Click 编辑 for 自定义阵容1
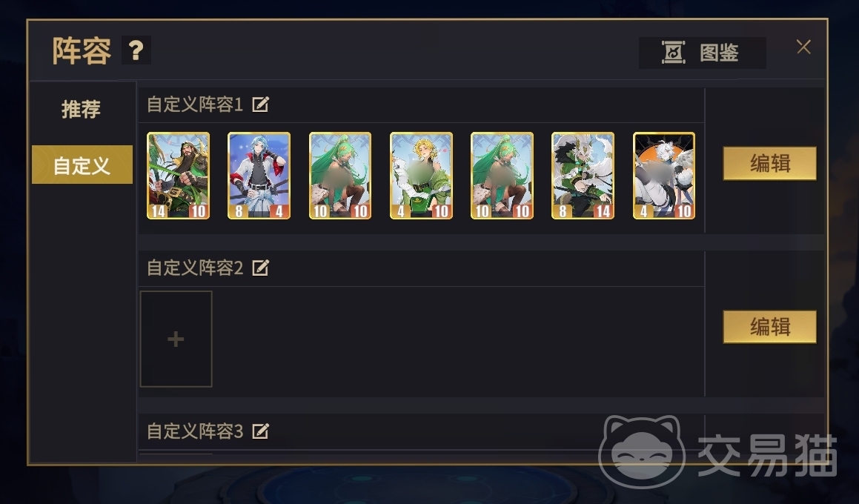Image resolution: width=859 pixels, height=504 pixels. tap(770, 163)
